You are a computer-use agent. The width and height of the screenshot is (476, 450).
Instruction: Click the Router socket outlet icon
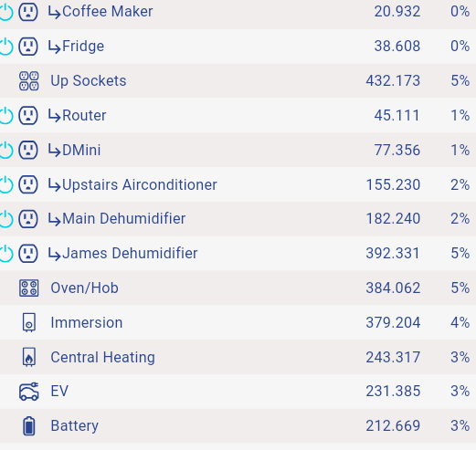28,115
